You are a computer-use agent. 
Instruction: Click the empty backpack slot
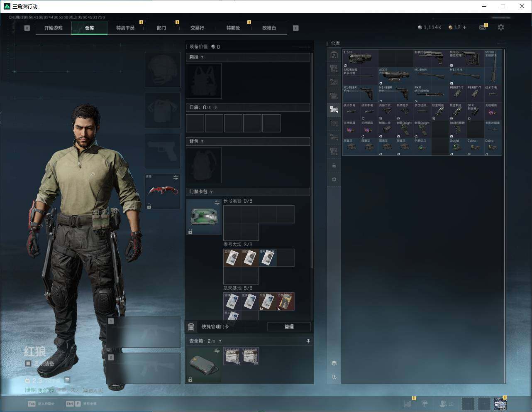204,165
